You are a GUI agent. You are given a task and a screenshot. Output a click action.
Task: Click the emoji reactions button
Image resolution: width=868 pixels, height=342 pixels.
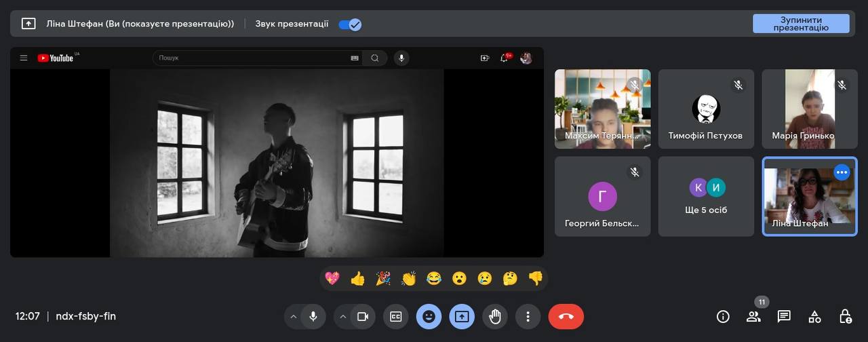click(x=429, y=316)
